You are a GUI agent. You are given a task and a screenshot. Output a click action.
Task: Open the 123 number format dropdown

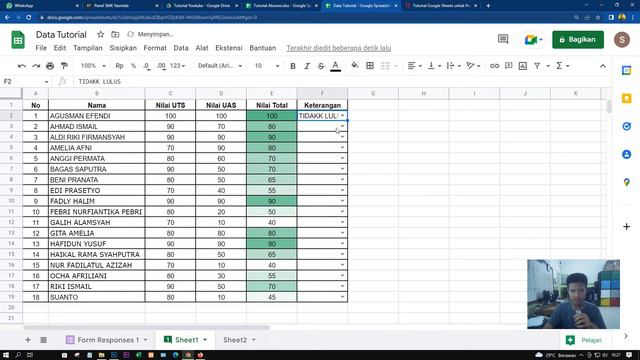178,66
